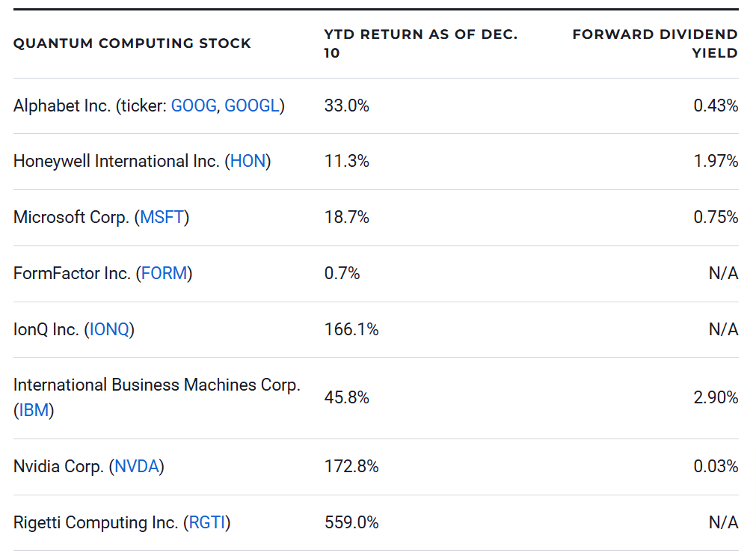Follow the NVDA ticker link

137,467
